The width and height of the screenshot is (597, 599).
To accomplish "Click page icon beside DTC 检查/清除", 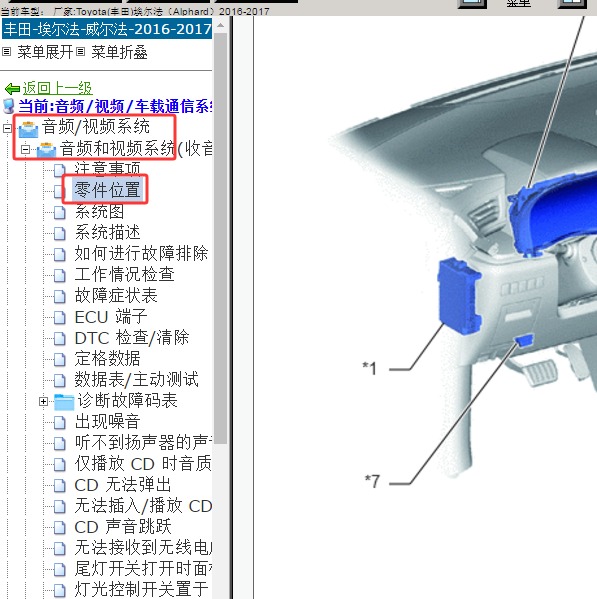I will [x=60, y=338].
